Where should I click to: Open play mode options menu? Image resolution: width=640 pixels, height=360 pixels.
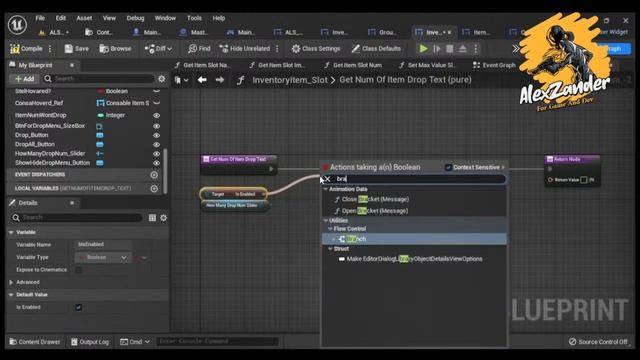(476, 49)
